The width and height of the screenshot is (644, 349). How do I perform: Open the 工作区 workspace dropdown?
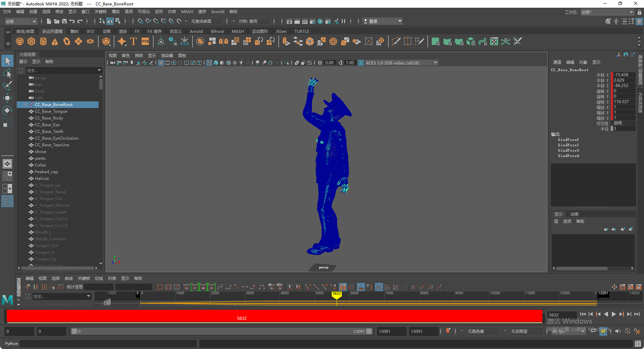(607, 12)
